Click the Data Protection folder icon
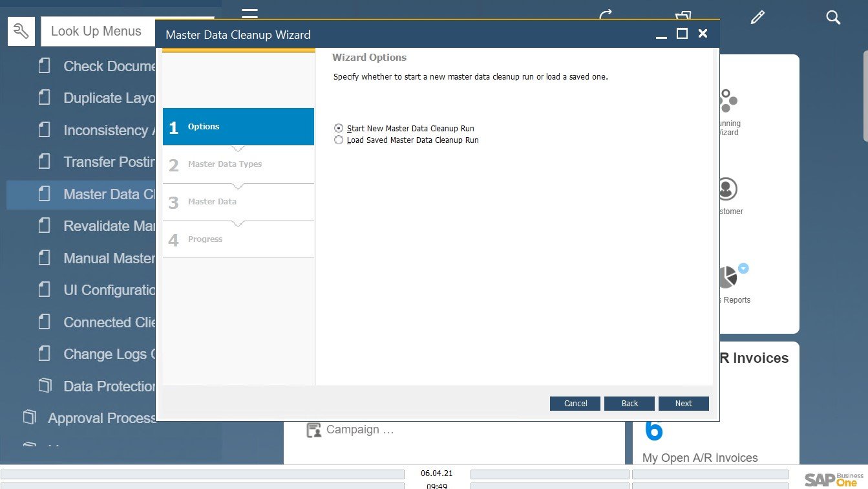This screenshot has width=868, height=489. pos(45,386)
